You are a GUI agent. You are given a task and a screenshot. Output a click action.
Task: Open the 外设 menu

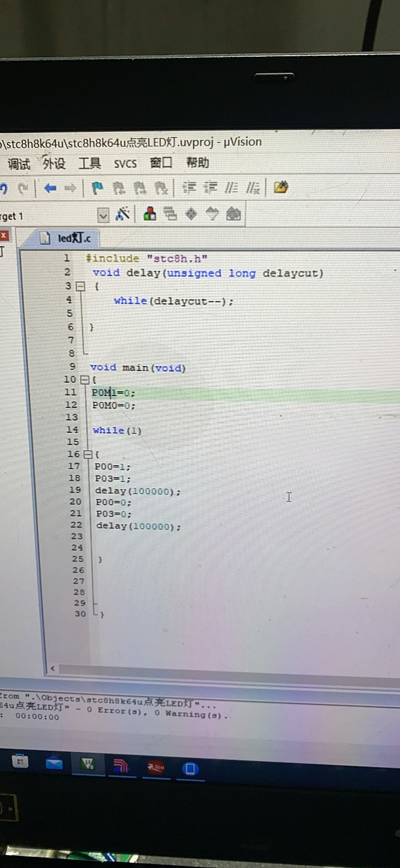coord(54,163)
